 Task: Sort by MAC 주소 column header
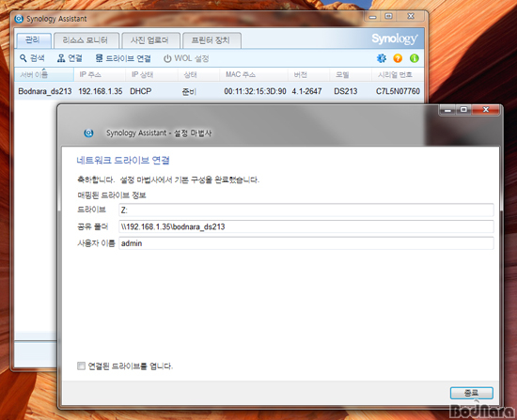coord(254,74)
